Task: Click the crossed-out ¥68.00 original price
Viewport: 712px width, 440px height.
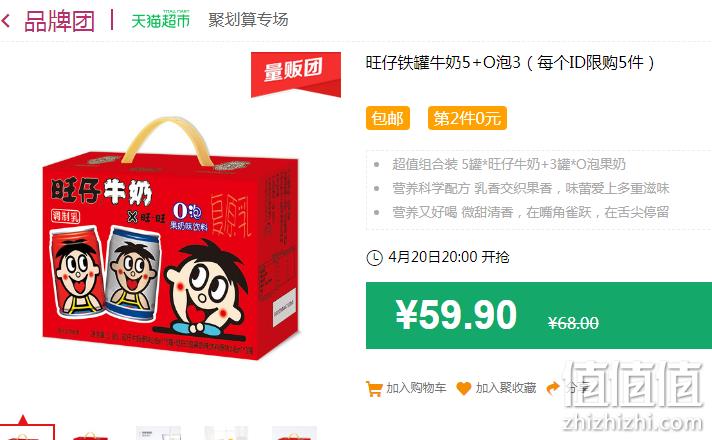Action: click(x=573, y=323)
